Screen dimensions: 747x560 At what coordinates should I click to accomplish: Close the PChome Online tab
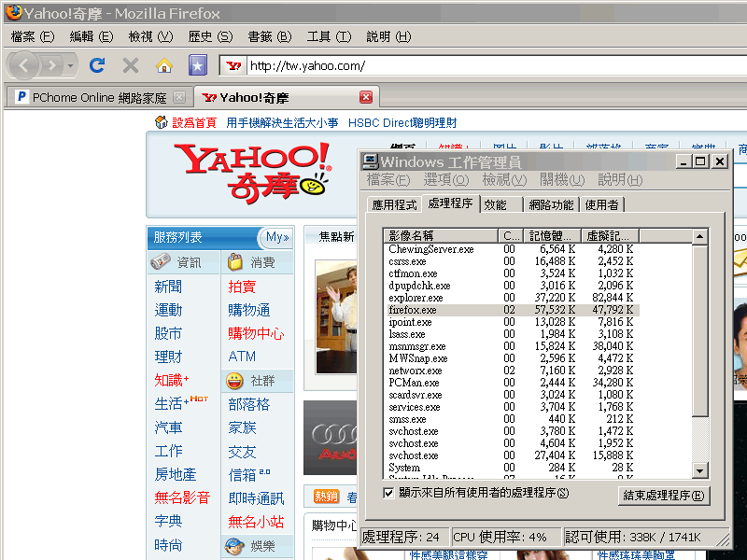point(179,97)
